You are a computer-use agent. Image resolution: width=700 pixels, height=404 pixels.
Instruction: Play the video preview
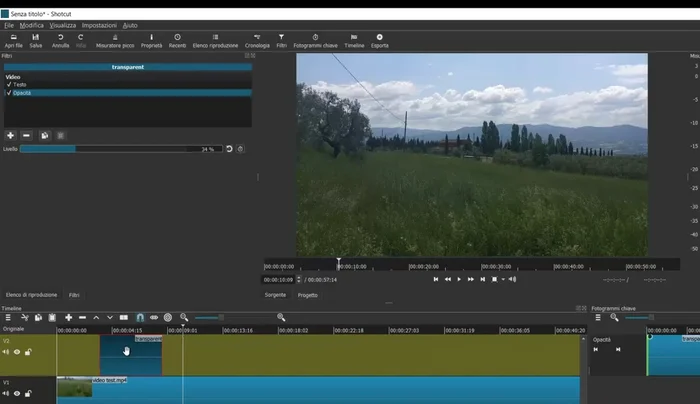pos(459,279)
